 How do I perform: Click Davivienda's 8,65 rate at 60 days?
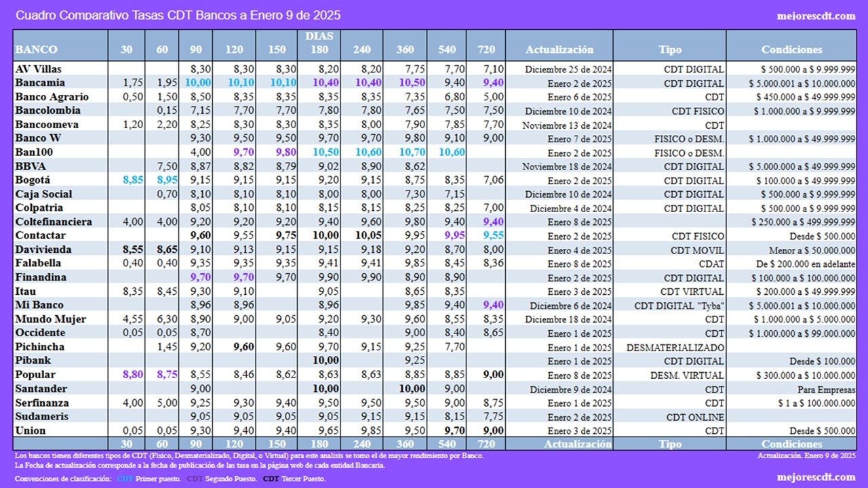pos(166,249)
